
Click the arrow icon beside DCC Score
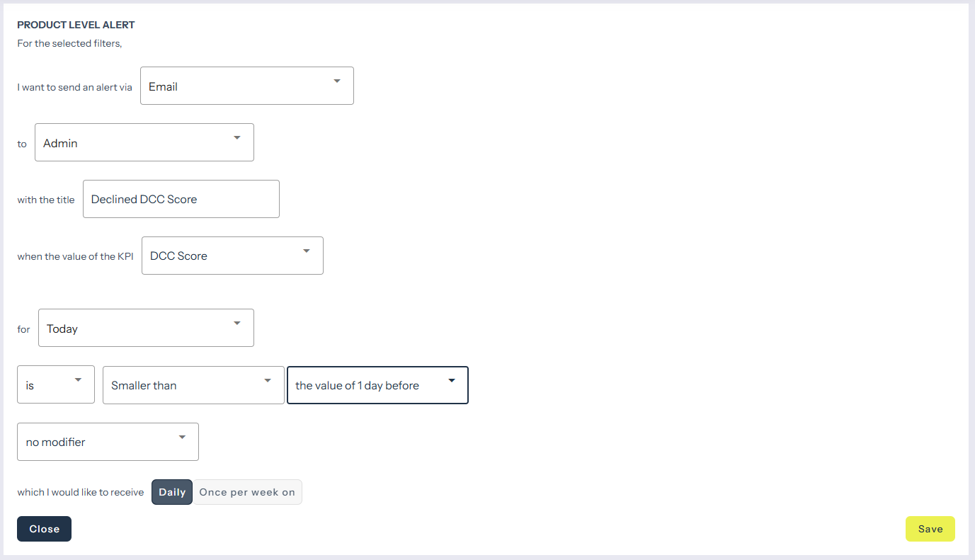tap(307, 251)
